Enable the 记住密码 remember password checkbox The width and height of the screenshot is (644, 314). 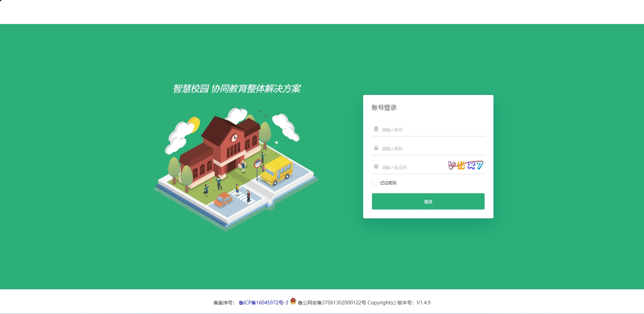point(373,183)
